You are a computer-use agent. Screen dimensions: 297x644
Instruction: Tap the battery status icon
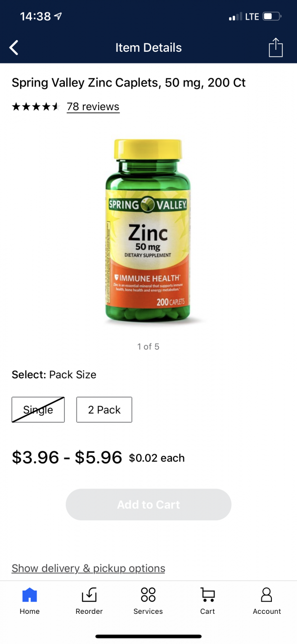272,17
